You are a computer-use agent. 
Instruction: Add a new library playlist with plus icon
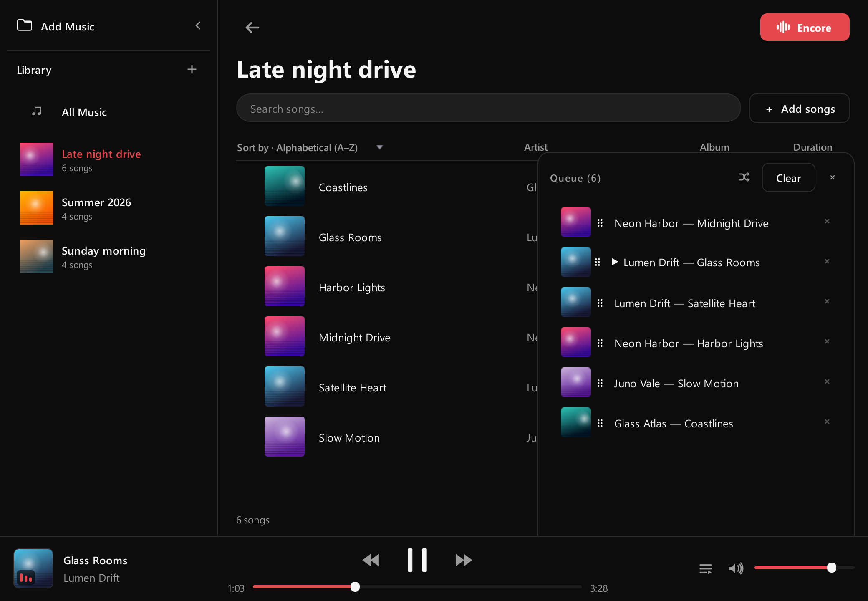pyautogui.click(x=192, y=69)
